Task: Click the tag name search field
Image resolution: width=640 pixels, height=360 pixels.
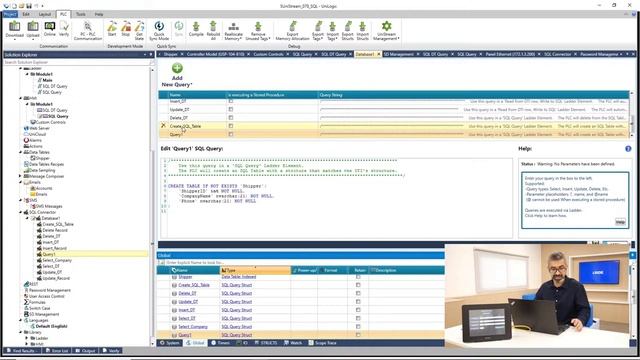Action: point(300,262)
